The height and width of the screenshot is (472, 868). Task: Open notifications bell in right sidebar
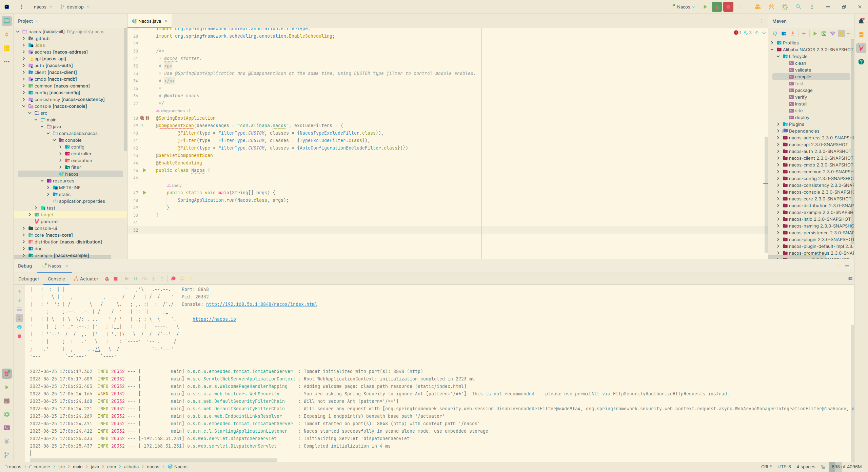[x=861, y=21]
